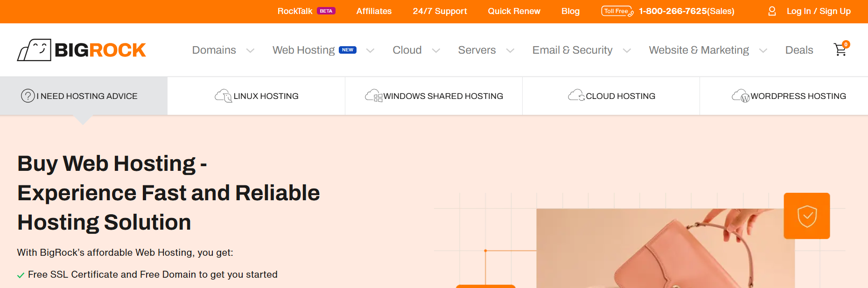Open the Web Hosting menu

303,50
